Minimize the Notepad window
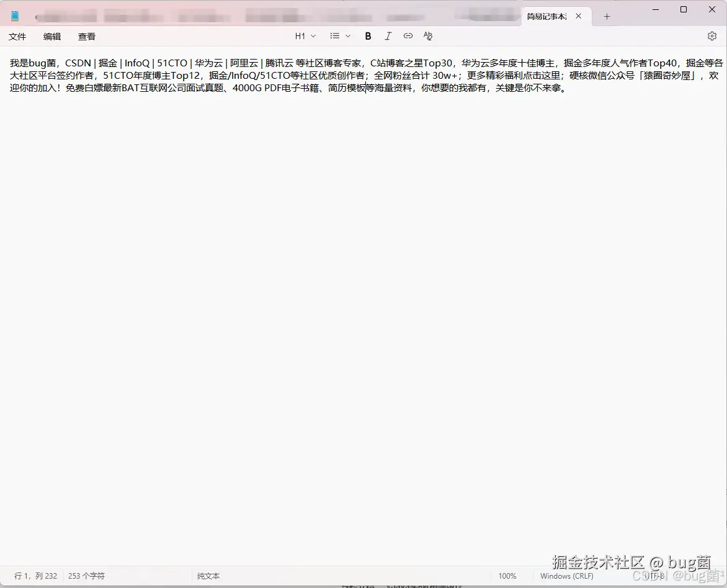 point(656,10)
